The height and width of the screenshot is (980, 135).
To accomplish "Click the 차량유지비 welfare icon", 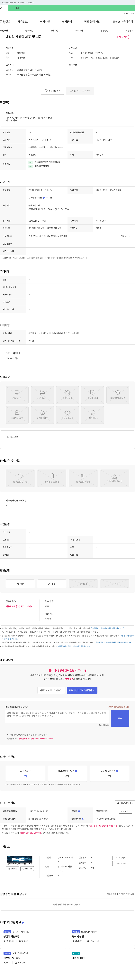I will coord(67,395).
